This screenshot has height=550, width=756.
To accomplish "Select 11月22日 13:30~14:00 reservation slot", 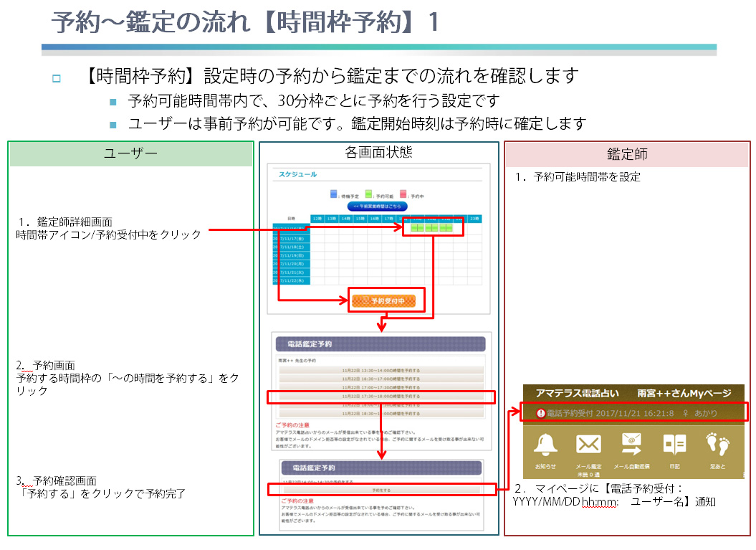I will click(x=381, y=371).
